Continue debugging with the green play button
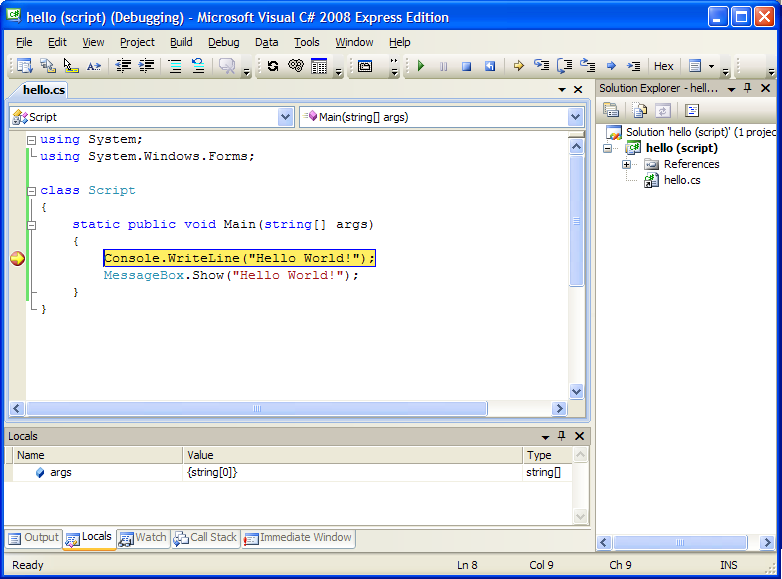 click(x=420, y=66)
